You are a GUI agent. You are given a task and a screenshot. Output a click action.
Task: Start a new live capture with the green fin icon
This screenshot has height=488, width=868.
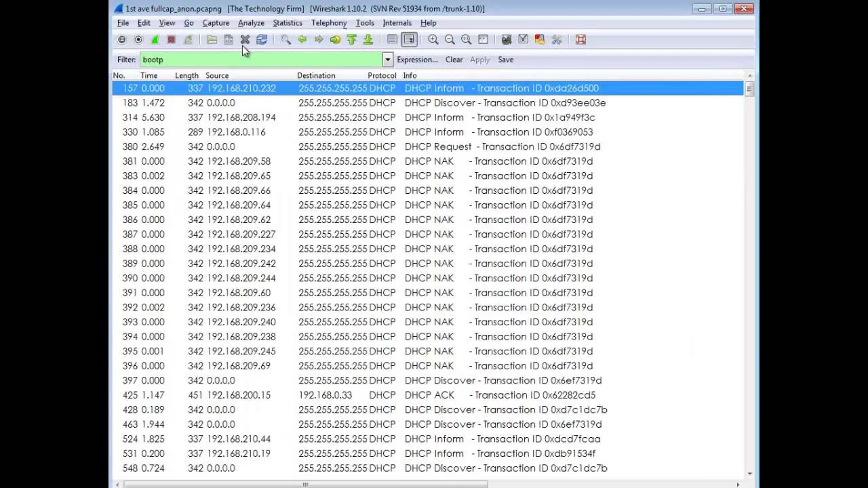[155, 40]
